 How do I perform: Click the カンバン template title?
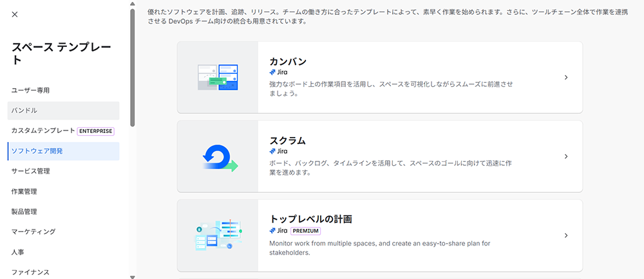pyautogui.click(x=287, y=62)
